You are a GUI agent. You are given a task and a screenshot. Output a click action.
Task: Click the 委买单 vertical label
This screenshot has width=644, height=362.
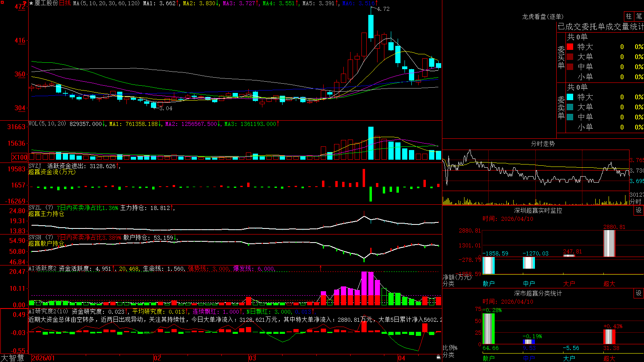pyautogui.click(x=561, y=57)
